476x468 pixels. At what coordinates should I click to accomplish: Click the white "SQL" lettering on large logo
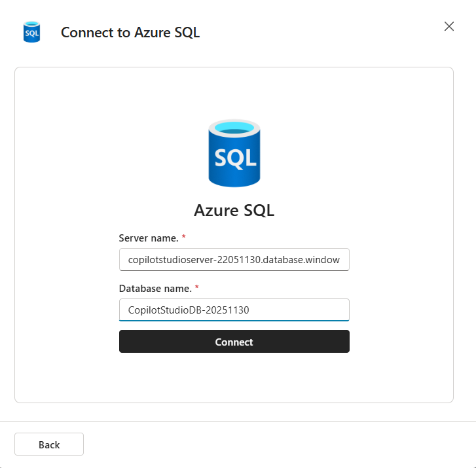click(x=235, y=158)
